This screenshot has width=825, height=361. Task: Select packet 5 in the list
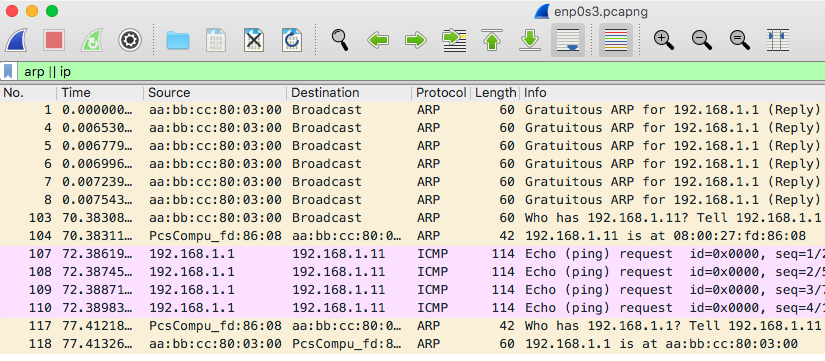412,146
